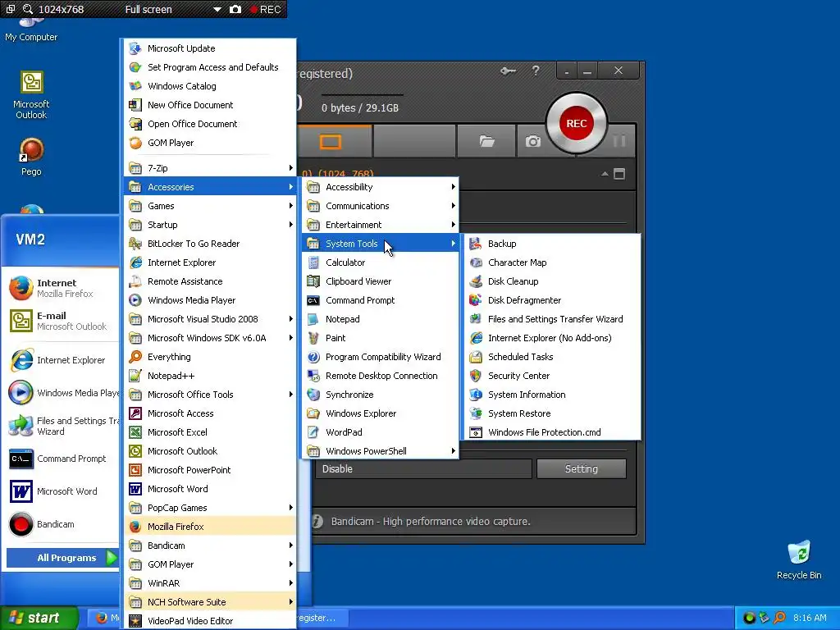The height and width of the screenshot is (630, 840).
Task: Open VideoPad Video Editor
Action: (210, 621)
